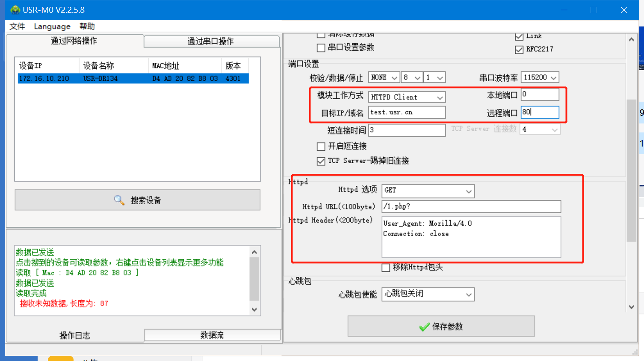Select the device row 172.16.10.210
This screenshot has width=644, height=361.
(133, 79)
